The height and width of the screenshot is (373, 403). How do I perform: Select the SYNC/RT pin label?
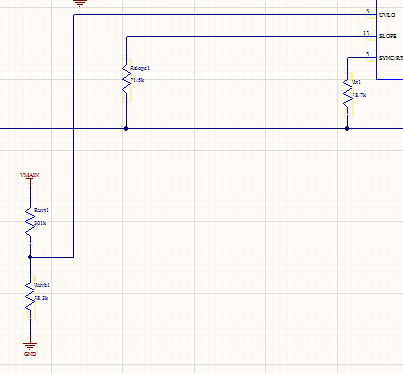[391, 58]
